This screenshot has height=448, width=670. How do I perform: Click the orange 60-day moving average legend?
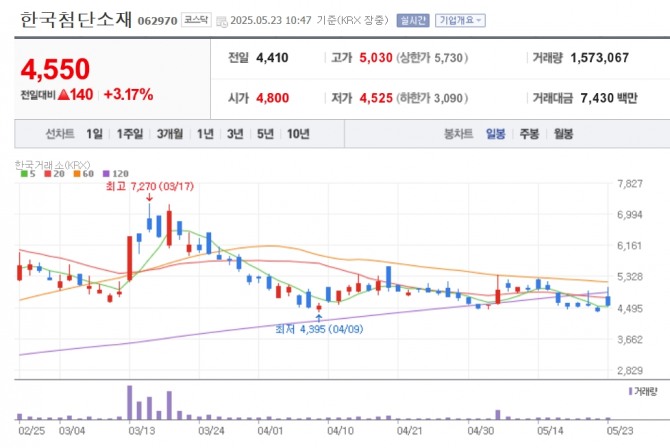(x=83, y=174)
